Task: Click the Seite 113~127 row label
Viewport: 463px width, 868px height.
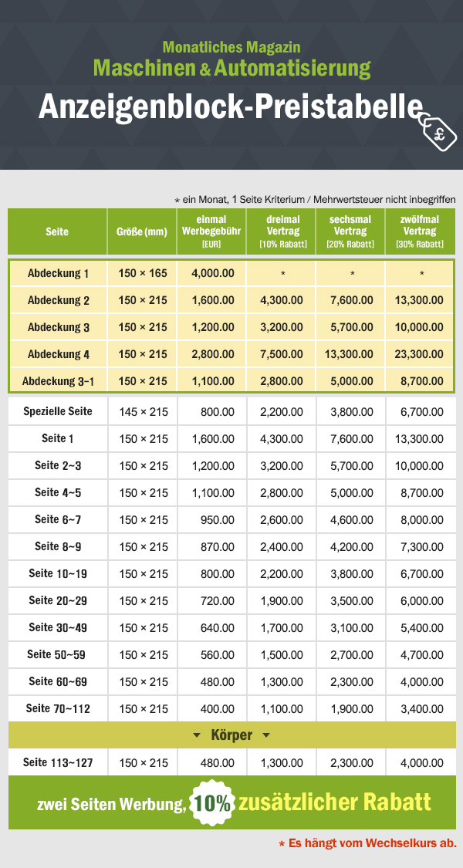Action: click(x=59, y=762)
